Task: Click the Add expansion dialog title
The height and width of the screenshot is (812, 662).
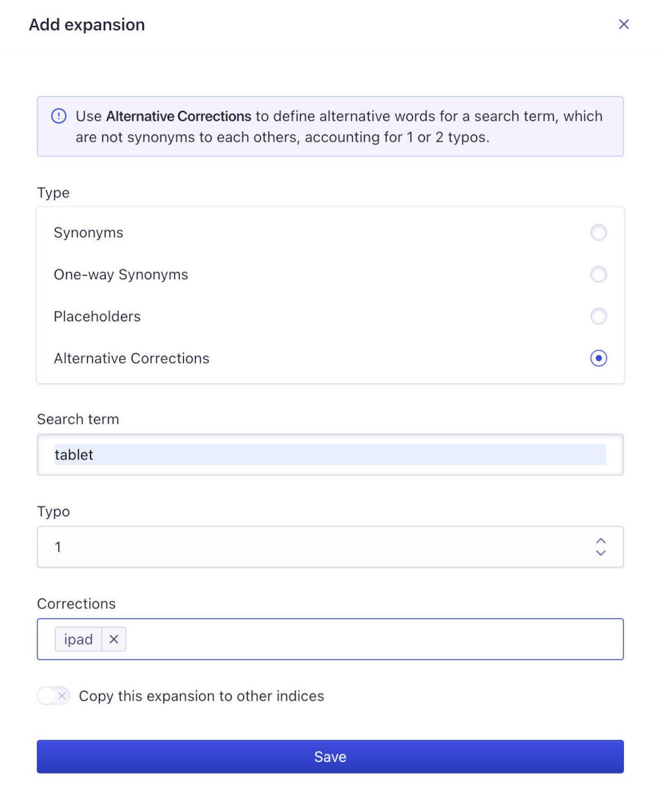Action: coord(86,24)
